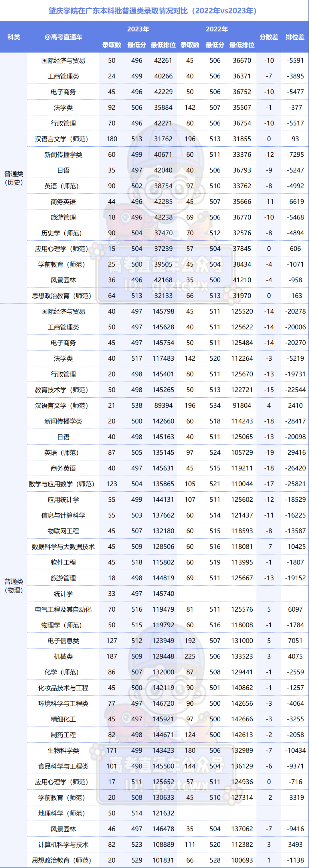Image resolution: width=309 pixels, height=868 pixels.
Task: Click the 31970 rank value
Action: (242, 296)
